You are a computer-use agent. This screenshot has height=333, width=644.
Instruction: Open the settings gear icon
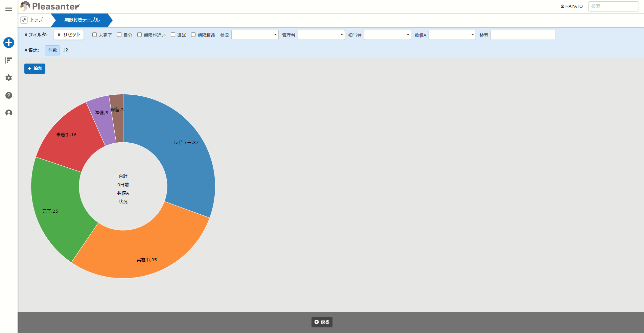point(9,78)
